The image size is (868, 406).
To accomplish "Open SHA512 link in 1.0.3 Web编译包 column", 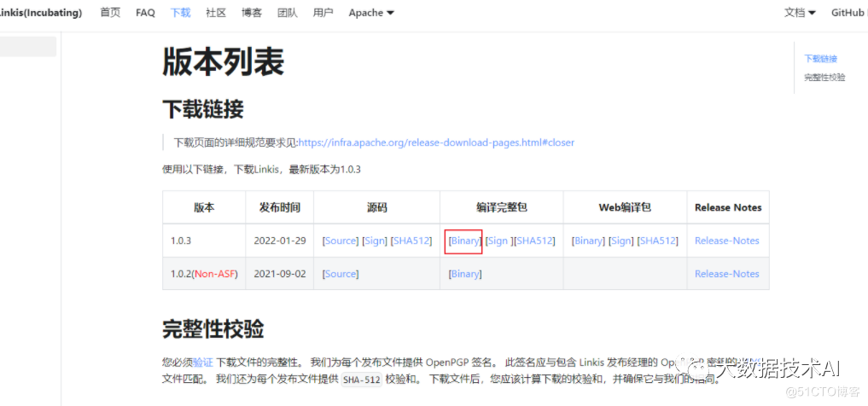I will click(658, 241).
